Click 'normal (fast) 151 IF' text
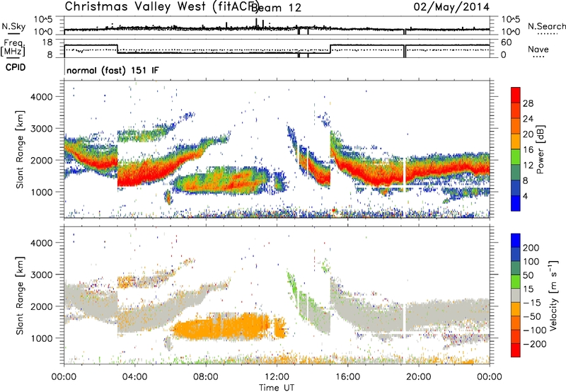The image size is (566, 392). 112,70
